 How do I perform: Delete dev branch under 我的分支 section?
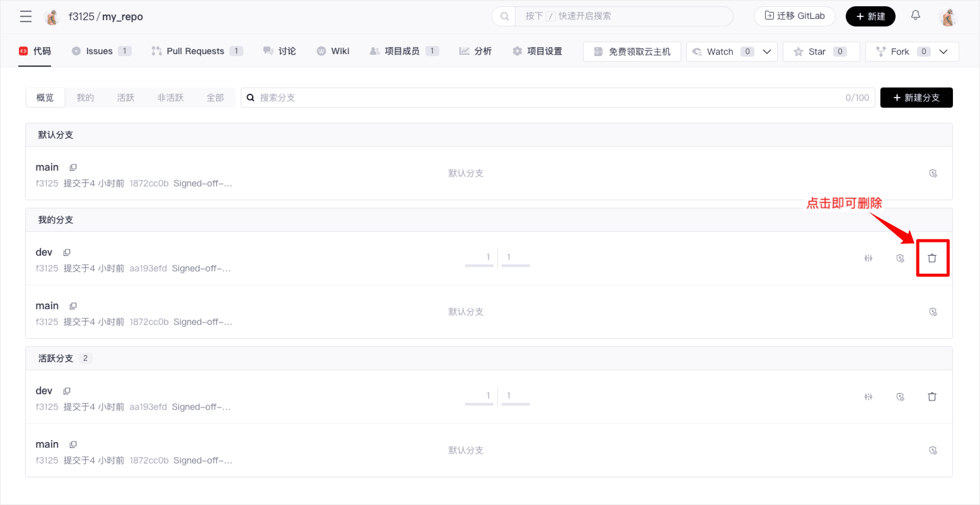[x=932, y=258]
